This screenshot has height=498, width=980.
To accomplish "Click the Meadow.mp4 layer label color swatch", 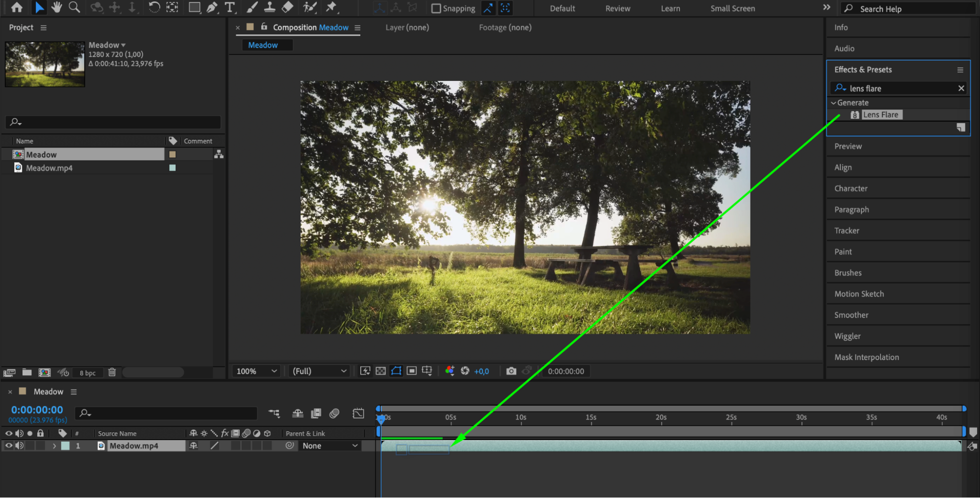I will click(x=65, y=446).
